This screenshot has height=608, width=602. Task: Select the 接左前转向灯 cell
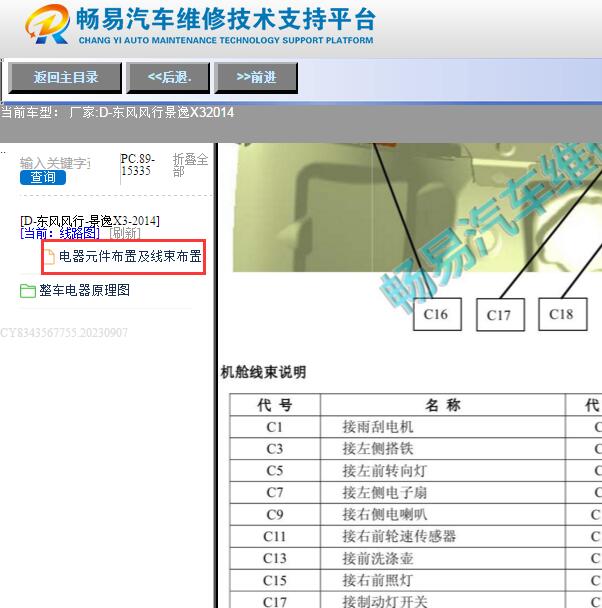click(x=442, y=471)
